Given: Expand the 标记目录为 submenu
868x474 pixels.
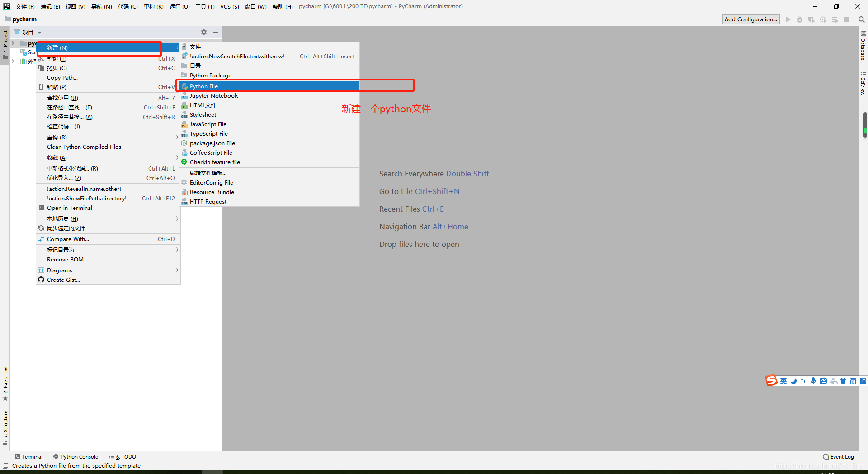Looking at the screenshot, I should (x=108, y=250).
